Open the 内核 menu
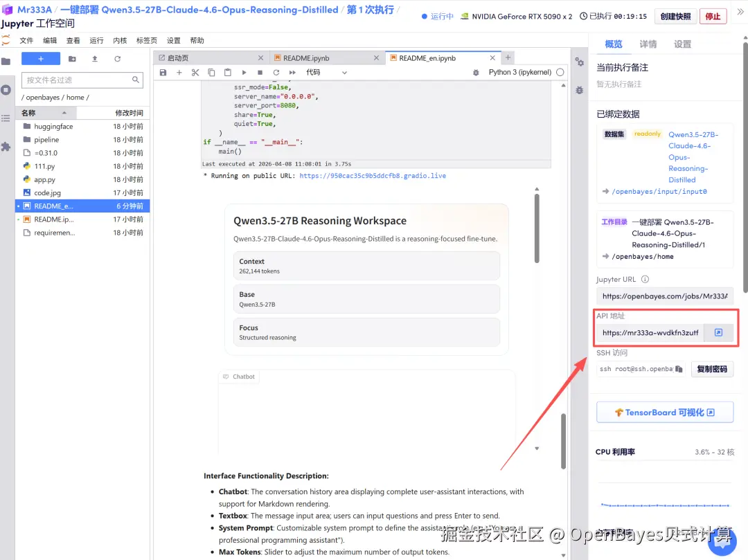The width and height of the screenshot is (748, 560). pos(120,41)
